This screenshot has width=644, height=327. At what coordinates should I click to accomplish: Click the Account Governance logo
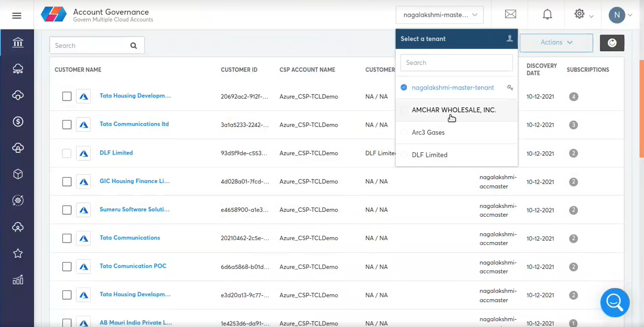tap(53, 15)
